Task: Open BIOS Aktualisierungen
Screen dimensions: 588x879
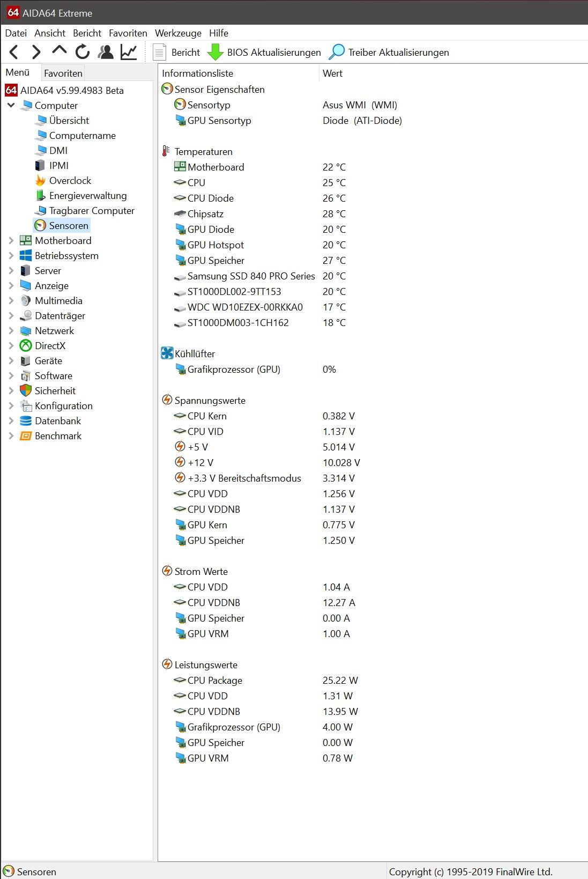Action: (x=264, y=53)
